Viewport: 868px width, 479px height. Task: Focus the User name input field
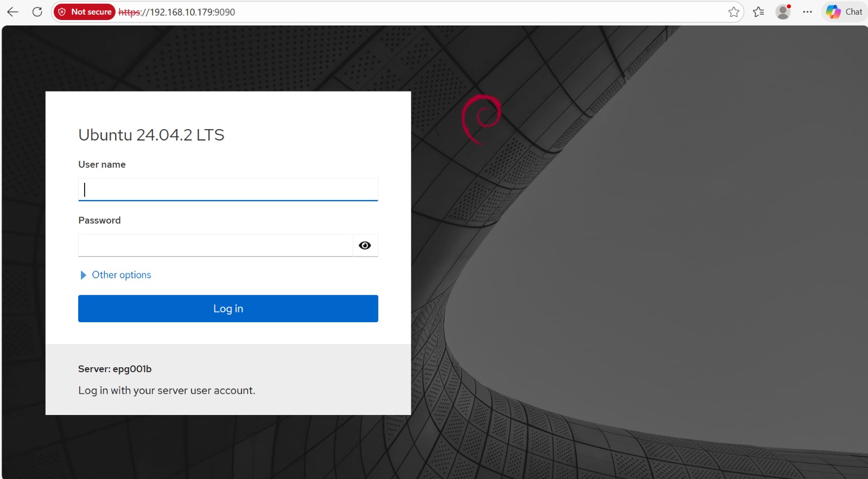coord(228,190)
